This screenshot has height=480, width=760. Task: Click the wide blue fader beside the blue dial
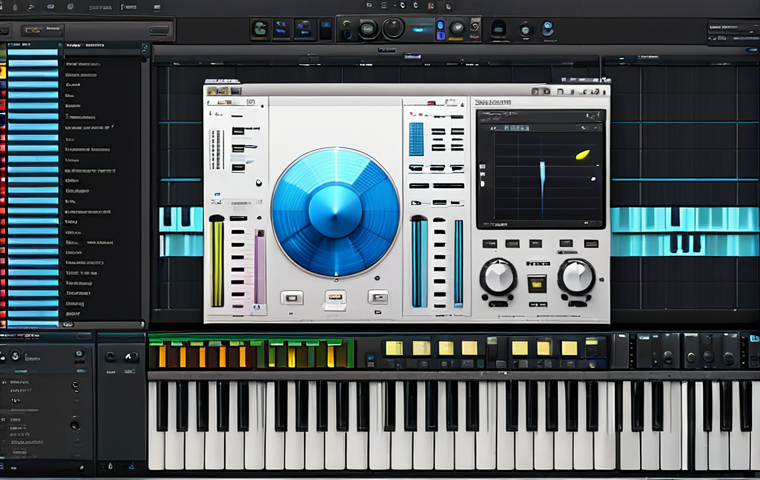pyautogui.click(x=419, y=262)
